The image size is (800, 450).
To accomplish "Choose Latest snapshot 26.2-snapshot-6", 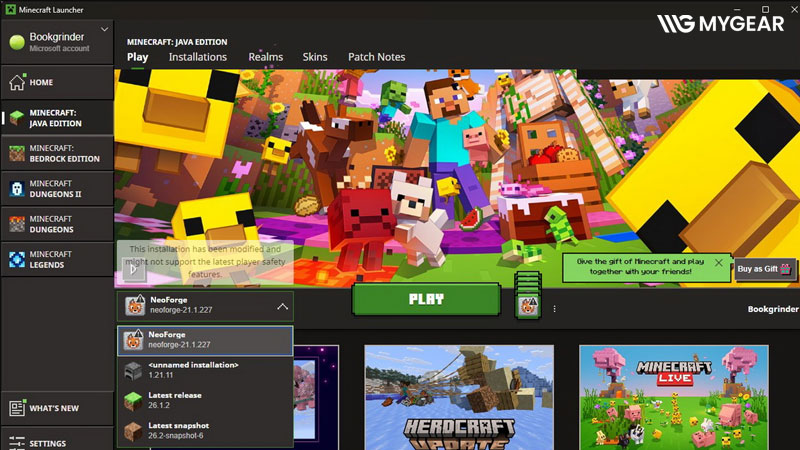I will click(205, 431).
